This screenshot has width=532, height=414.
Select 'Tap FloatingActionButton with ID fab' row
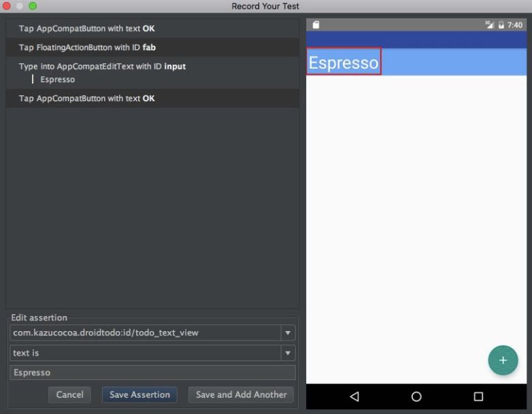coord(152,47)
